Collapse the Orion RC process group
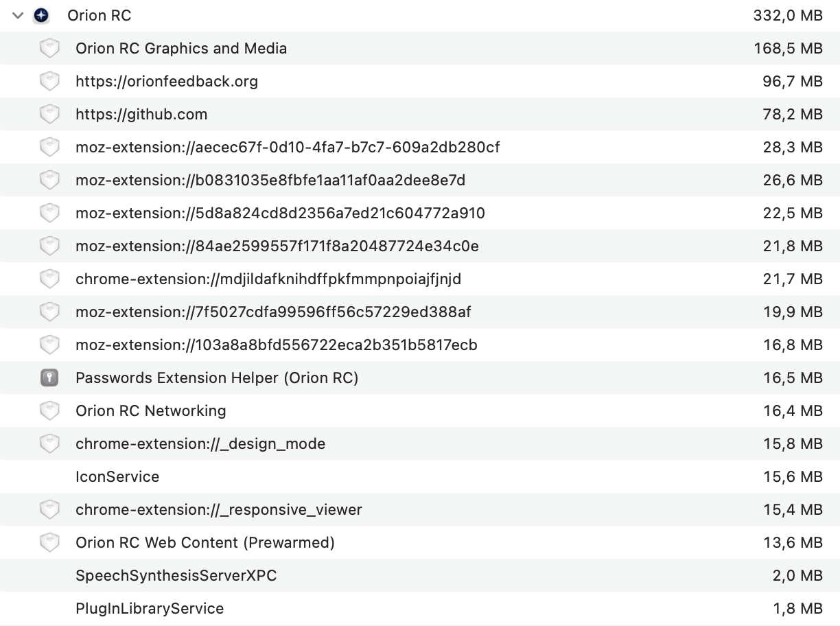 tap(18, 15)
